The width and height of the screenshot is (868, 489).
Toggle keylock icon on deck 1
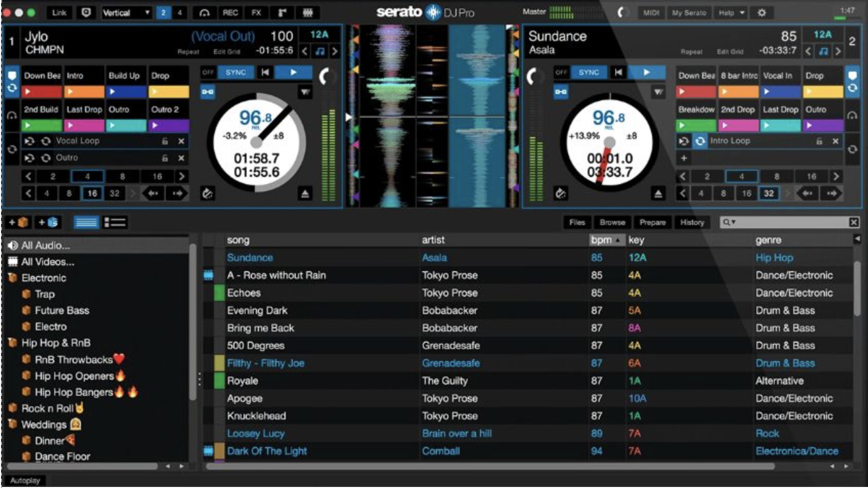(x=207, y=92)
